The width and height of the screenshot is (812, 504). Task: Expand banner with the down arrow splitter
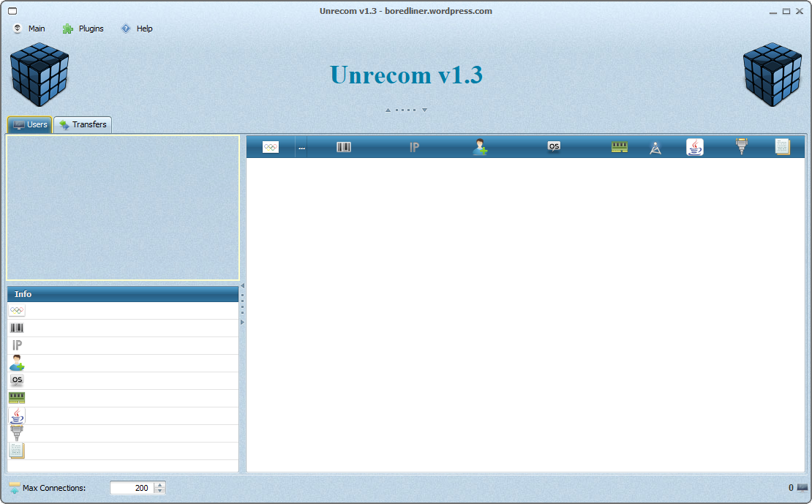[x=424, y=110]
